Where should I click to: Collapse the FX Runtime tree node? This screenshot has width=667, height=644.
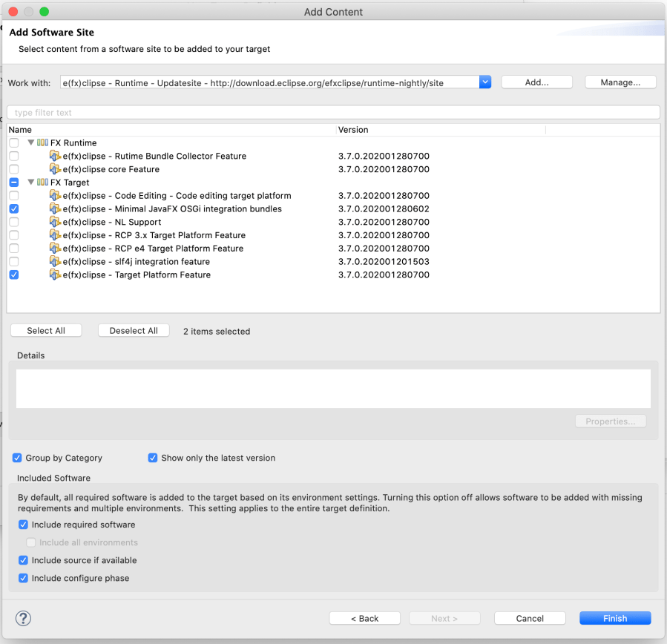tap(31, 142)
